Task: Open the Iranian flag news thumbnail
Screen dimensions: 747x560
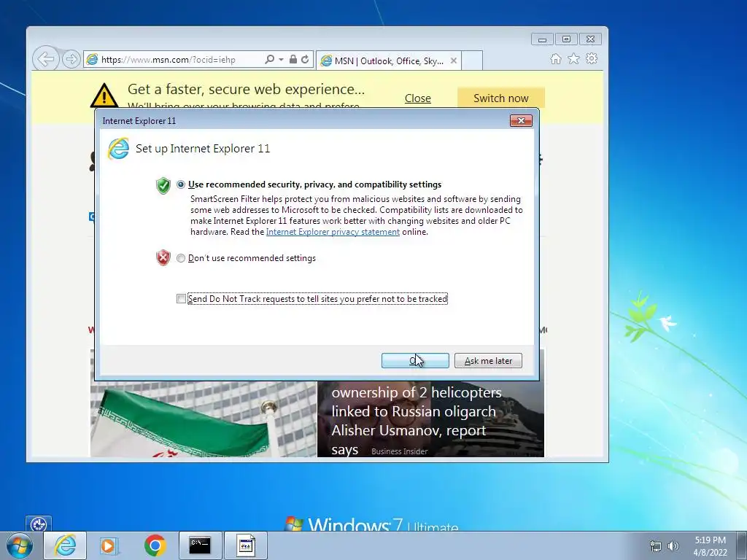Action: pyautogui.click(x=204, y=419)
